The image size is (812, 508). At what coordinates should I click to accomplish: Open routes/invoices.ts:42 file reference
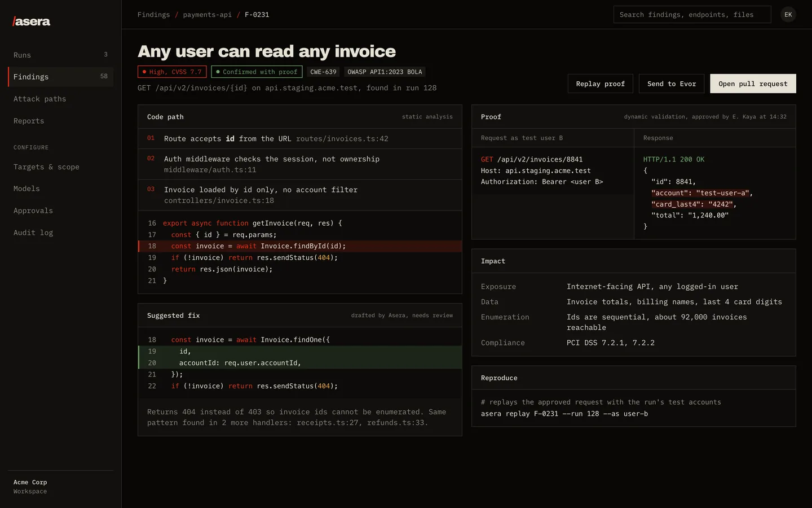coord(342,139)
